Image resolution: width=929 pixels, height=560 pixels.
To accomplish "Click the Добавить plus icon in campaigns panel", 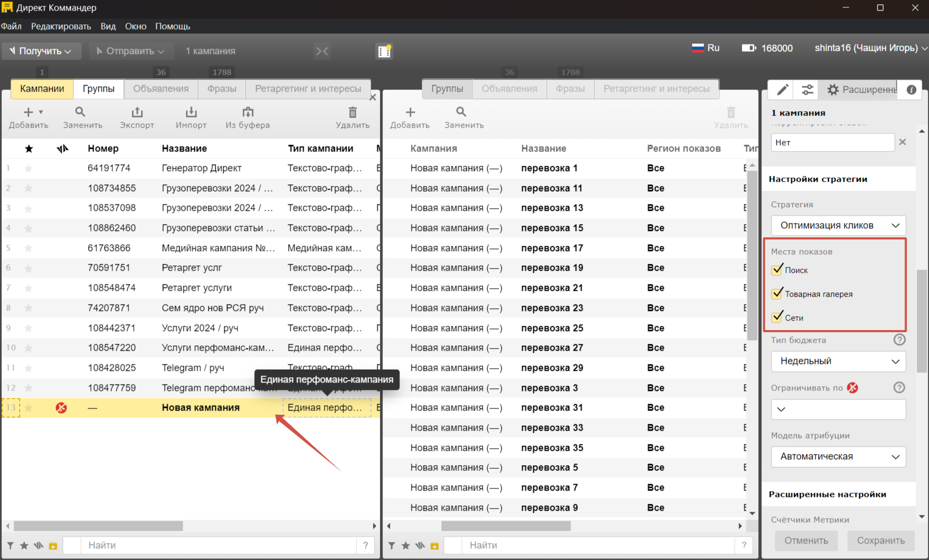I will pyautogui.click(x=29, y=112).
